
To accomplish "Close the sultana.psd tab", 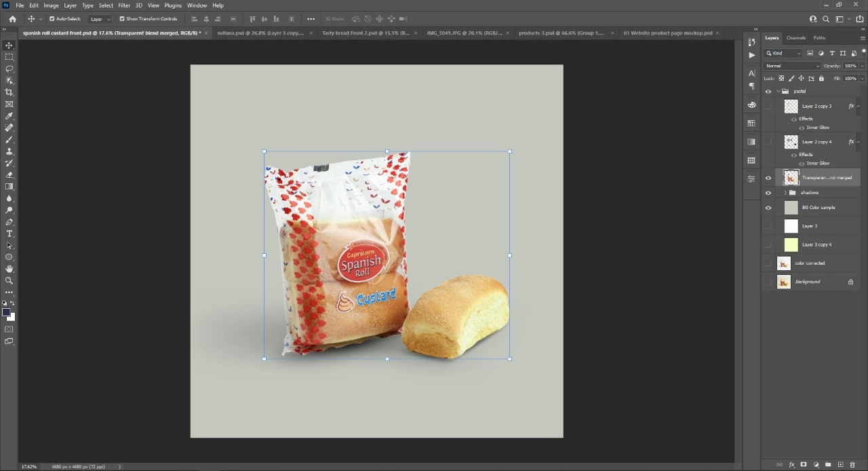I will pyautogui.click(x=311, y=33).
